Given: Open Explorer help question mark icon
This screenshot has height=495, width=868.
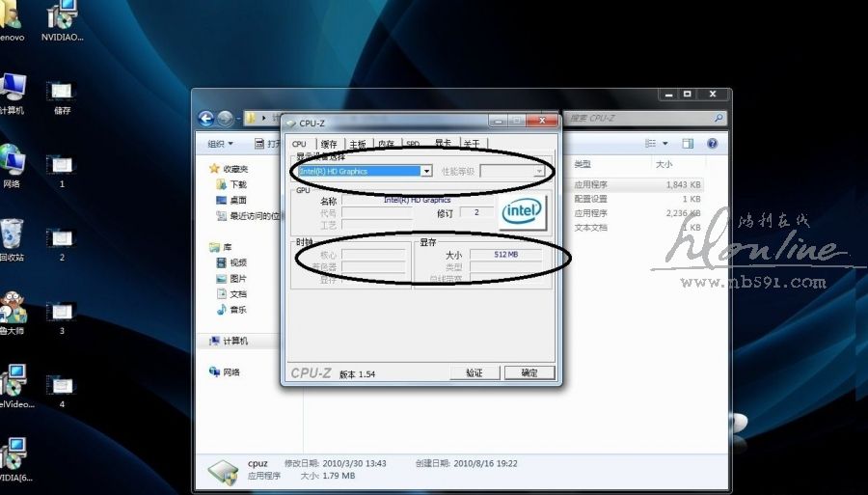Looking at the screenshot, I should 712,144.
